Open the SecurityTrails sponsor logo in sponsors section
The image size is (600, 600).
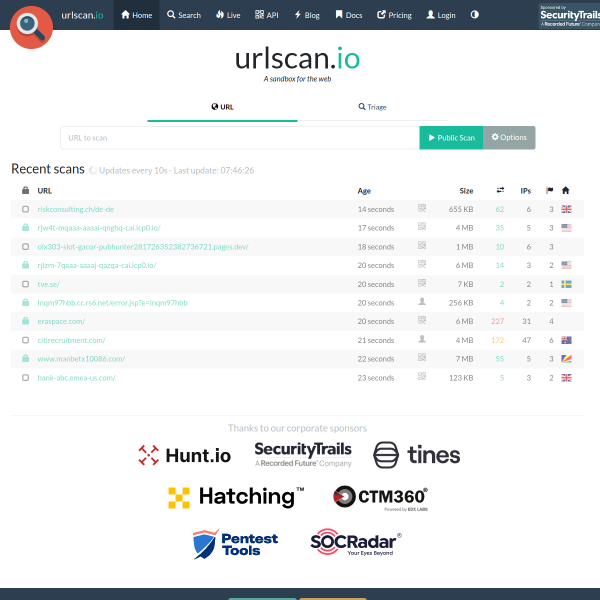coord(303,454)
